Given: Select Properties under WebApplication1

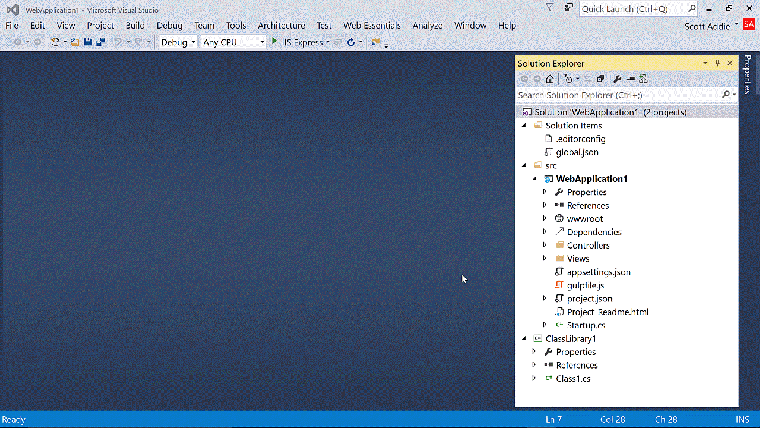Looking at the screenshot, I should tap(586, 192).
